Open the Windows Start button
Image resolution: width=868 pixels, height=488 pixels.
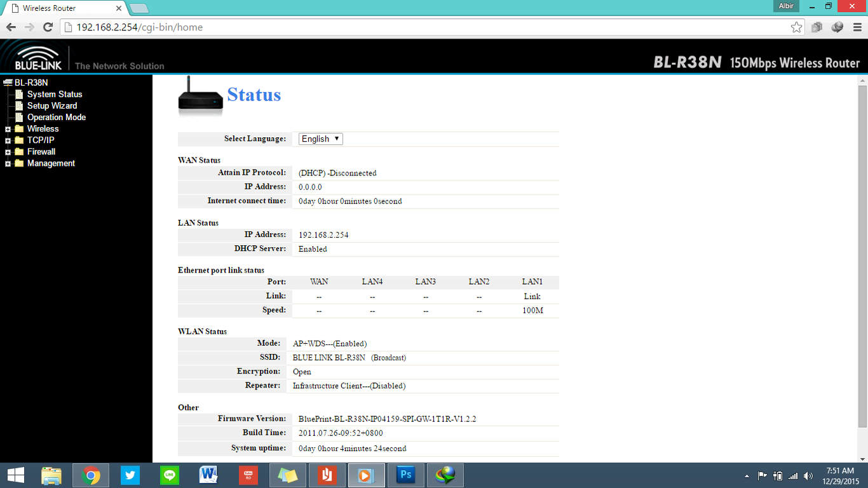pos(16,475)
